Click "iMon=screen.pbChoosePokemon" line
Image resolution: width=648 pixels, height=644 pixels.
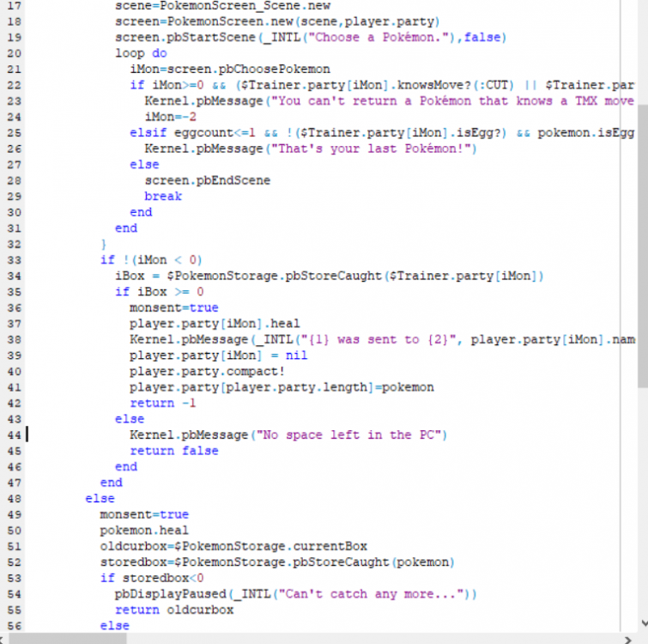coord(230,69)
